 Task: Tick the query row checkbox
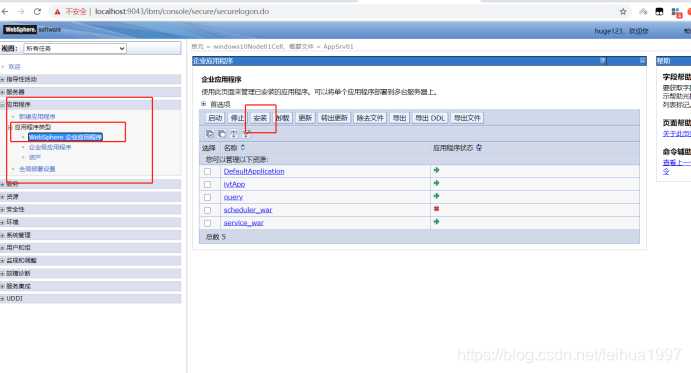[208, 198]
